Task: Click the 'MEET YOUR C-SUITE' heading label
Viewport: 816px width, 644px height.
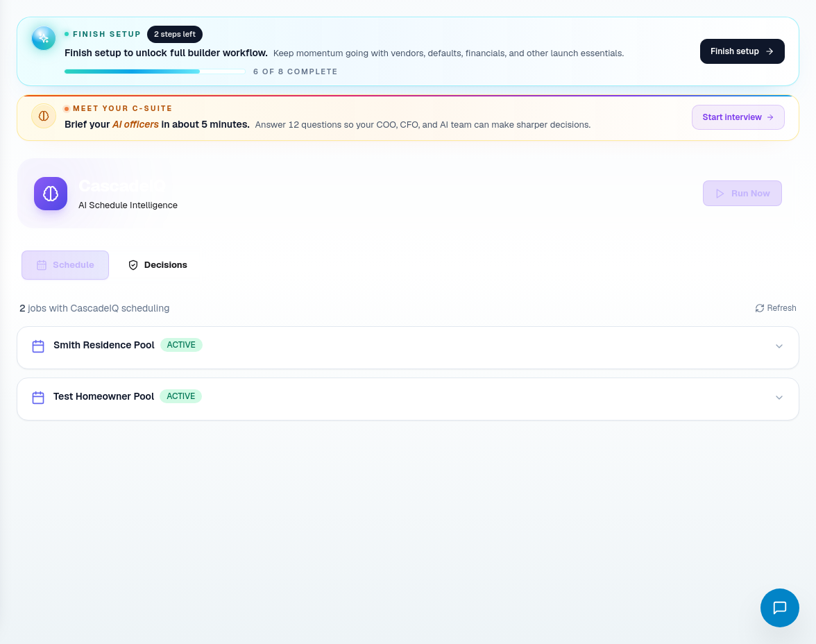Action: pyautogui.click(x=122, y=108)
